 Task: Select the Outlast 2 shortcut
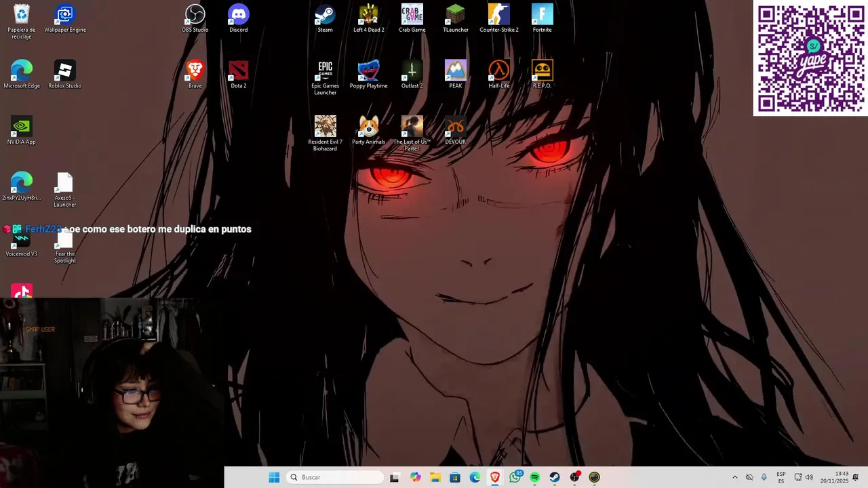(412, 75)
